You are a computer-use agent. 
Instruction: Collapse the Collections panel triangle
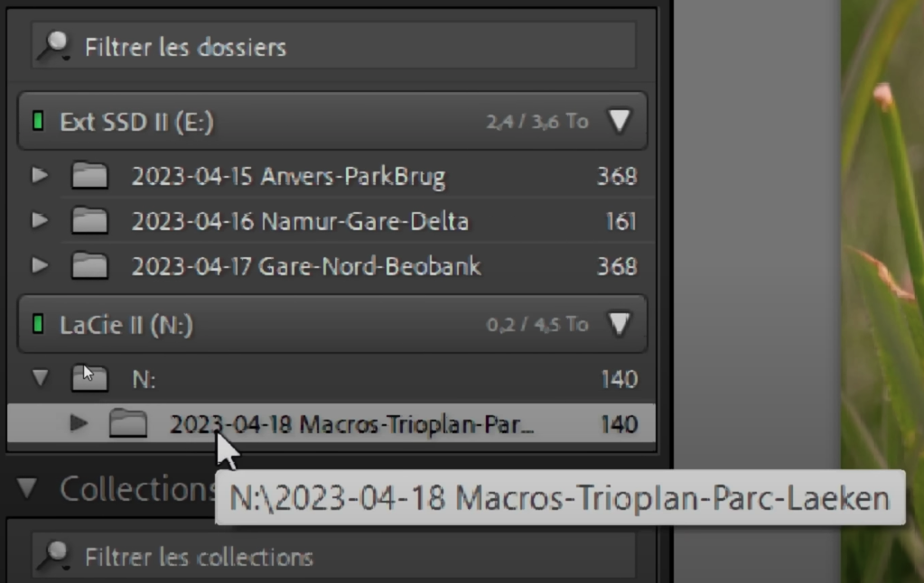(x=27, y=488)
